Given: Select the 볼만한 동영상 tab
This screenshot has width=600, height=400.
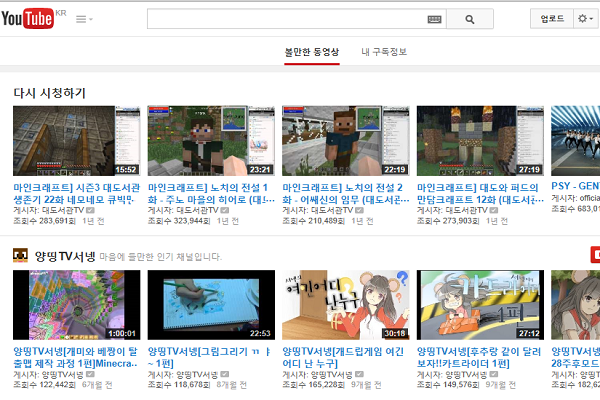Looking at the screenshot, I should (312, 52).
